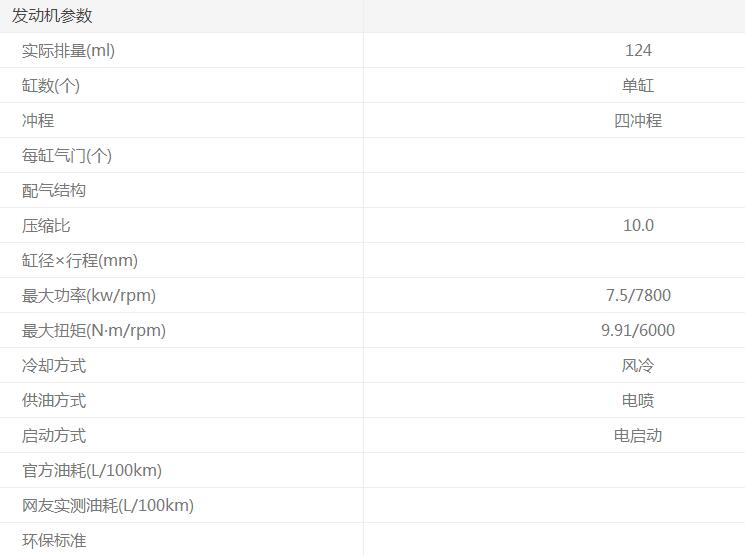Image resolution: width=745 pixels, height=556 pixels.
Task: Click the displacement value 124
Action: (x=638, y=51)
